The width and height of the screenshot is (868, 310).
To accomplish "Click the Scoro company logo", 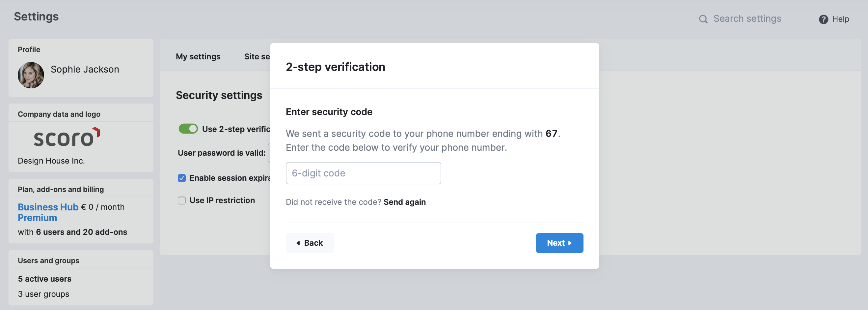I will pyautogui.click(x=67, y=137).
